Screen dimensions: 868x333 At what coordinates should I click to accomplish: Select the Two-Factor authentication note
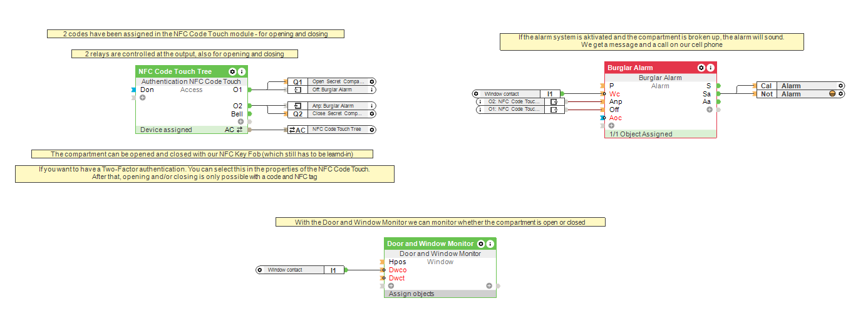point(205,173)
